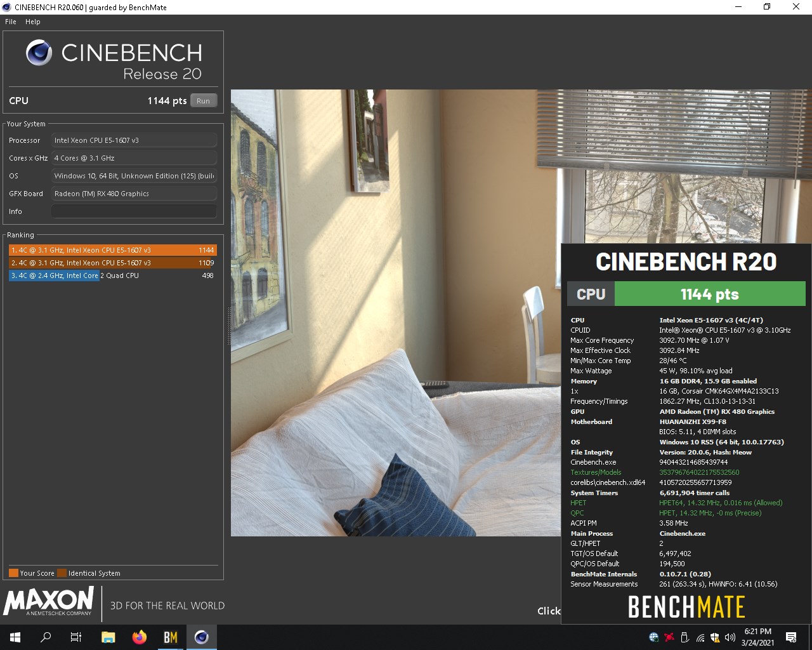Launch File Explorer from the taskbar
Screen dimensions: 812x650
(x=108, y=637)
